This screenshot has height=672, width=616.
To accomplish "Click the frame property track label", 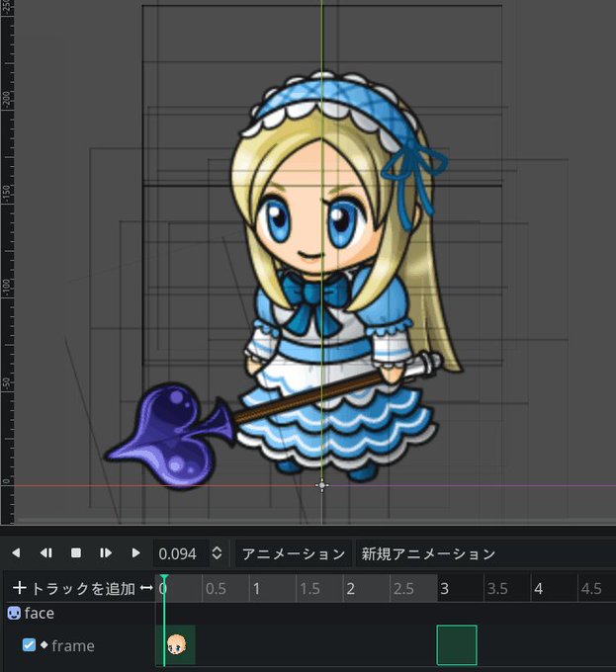I will click(x=73, y=646).
